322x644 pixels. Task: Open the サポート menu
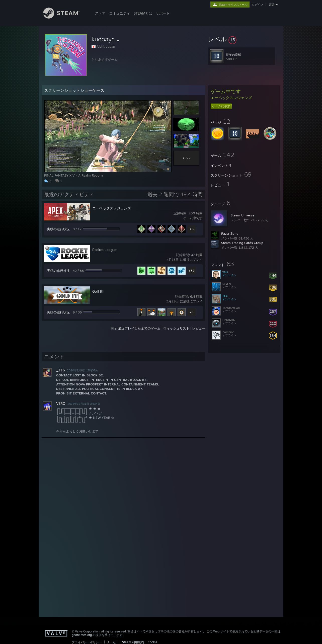[x=163, y=14]
